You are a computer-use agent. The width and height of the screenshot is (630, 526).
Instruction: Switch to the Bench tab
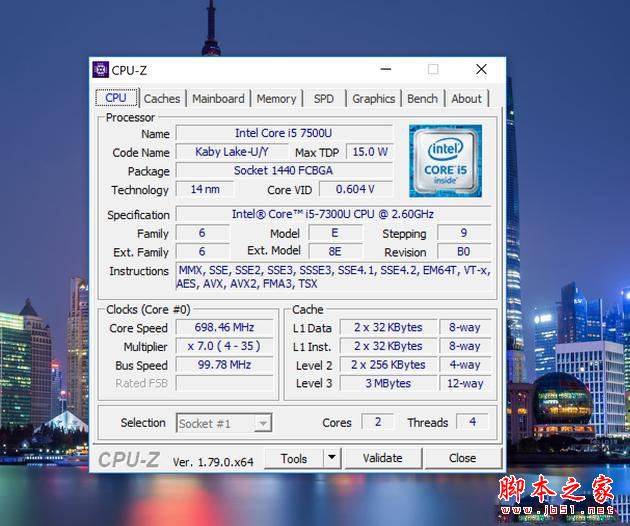(422, 98)
